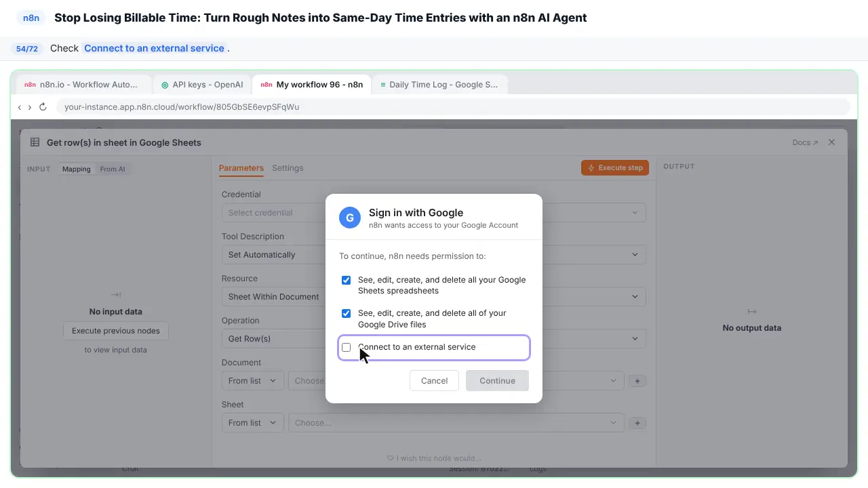This screenshot has height=488, width=868.
Task: Select the From AI input mode
Action: pos(113,169)
